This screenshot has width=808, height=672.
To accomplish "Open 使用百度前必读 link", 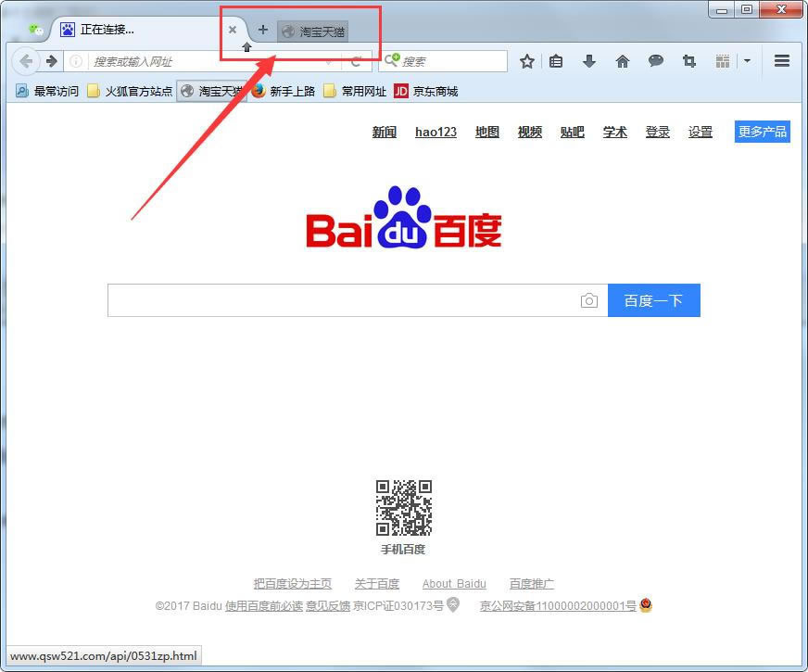I will [x=264, y=606].
